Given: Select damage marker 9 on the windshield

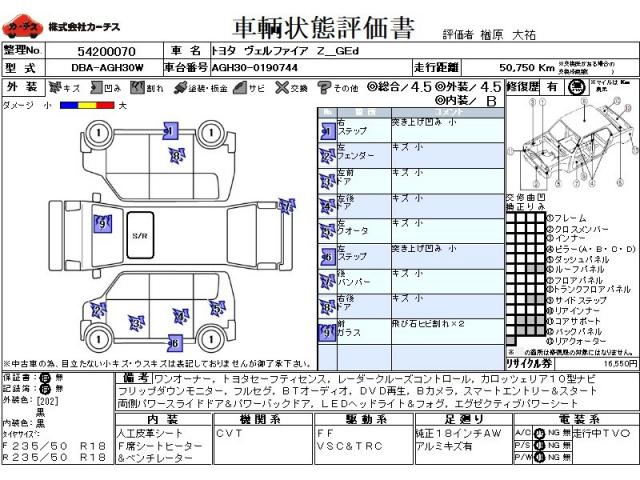Looking at the screenshot, I should pos(103,224).
